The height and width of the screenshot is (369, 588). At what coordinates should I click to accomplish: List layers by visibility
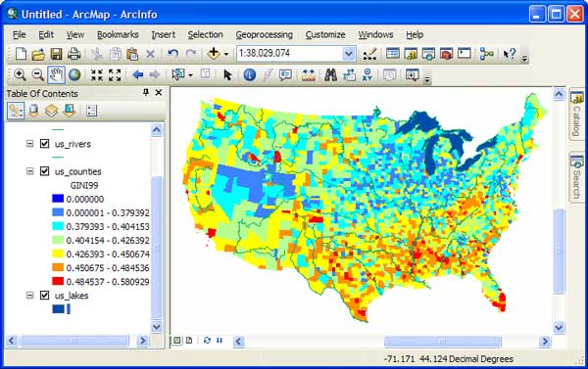[x=51, y=111]
